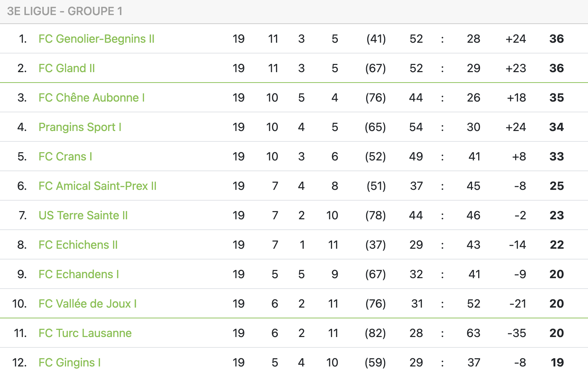Screen dimensions: 588x374
Task: Open the FC Crans I team link
Action: tap(65, 156)
